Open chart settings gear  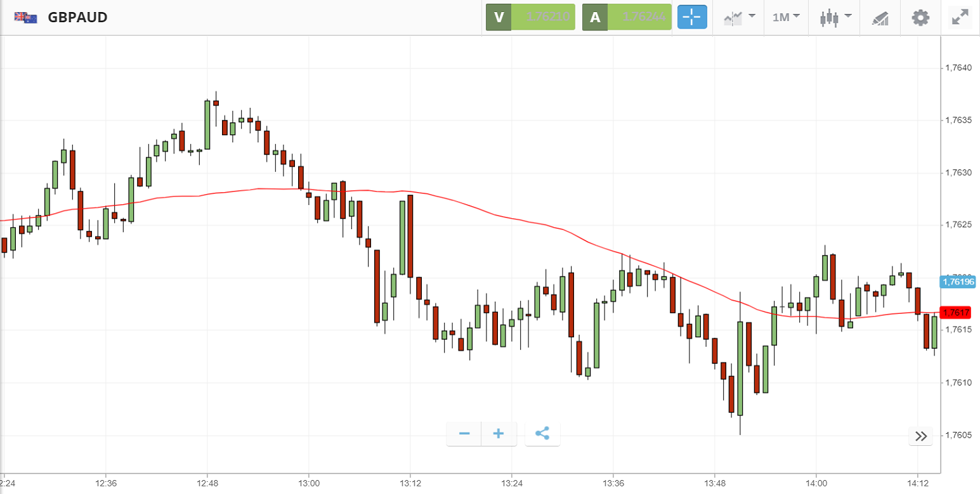pos(920,17)
